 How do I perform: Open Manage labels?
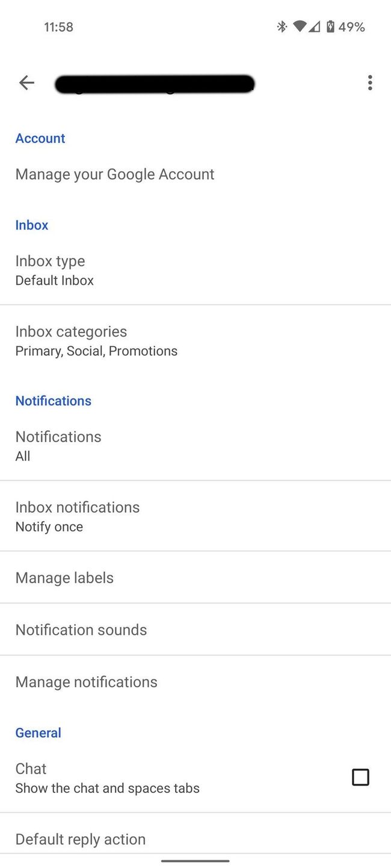(x=195, y=577)
